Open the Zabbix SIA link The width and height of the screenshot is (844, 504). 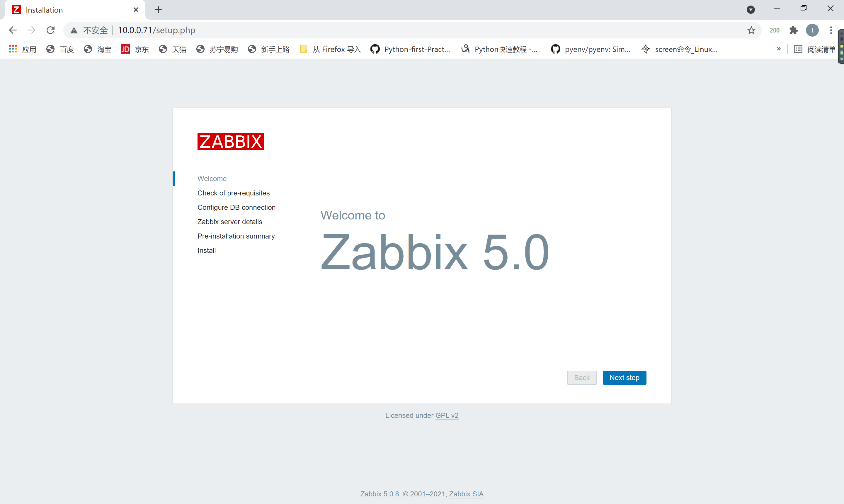[x=466, y=494]
